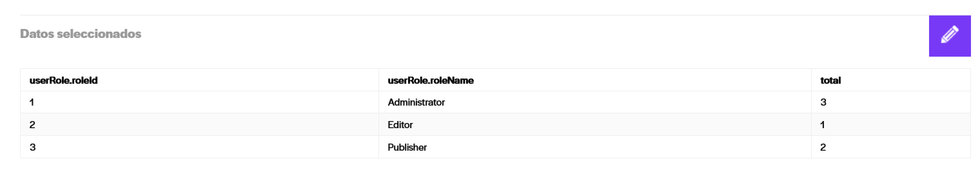
Task: Click roleId 1 in Administrator row
Action: pyautogui.click(x=32, y=102)
